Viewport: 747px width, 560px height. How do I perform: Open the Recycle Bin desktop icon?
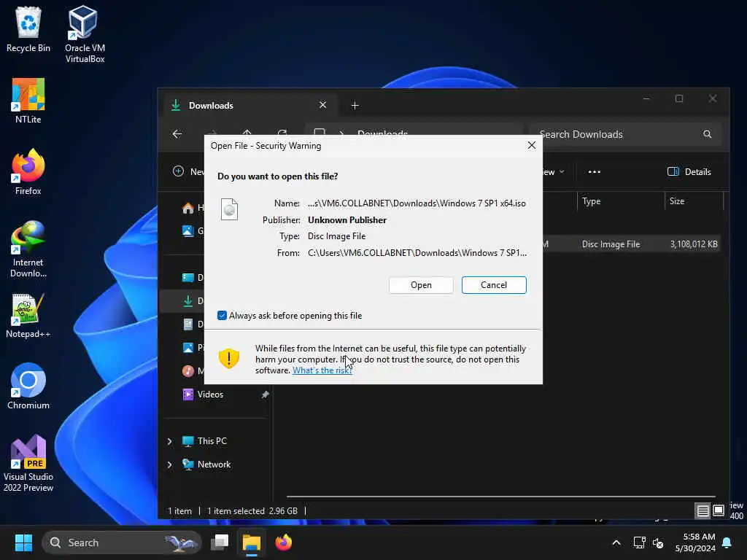click(x=28, y=29)
